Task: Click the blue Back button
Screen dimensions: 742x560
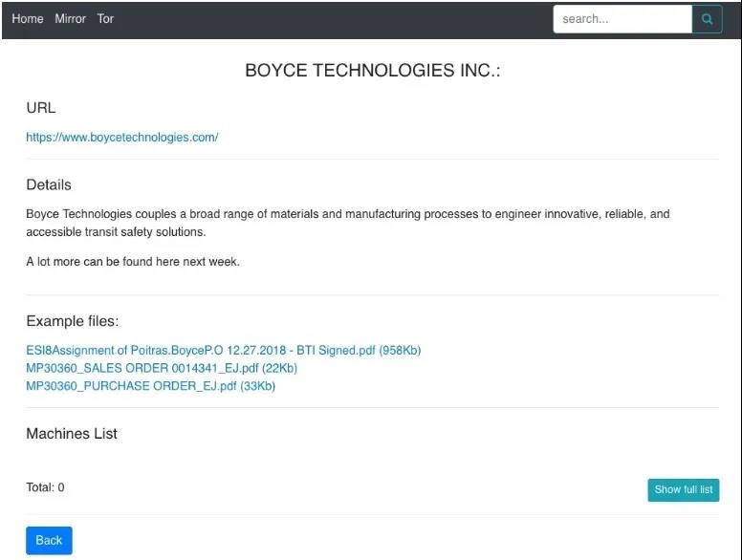Action: tap(49, 540)
